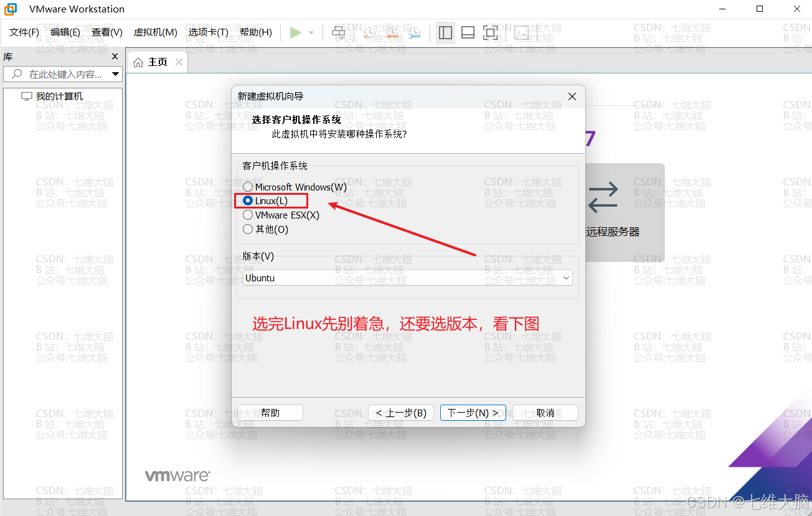Select the Linux(L) radio button

(x=248, y=200)
